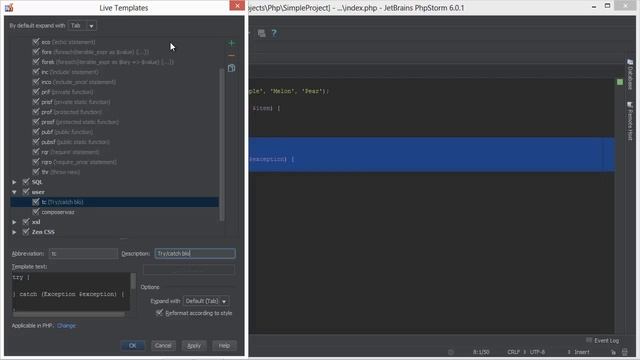Click the lock icon in the status bar
Viewport: 640px width, 360px height.
point(613,352)
